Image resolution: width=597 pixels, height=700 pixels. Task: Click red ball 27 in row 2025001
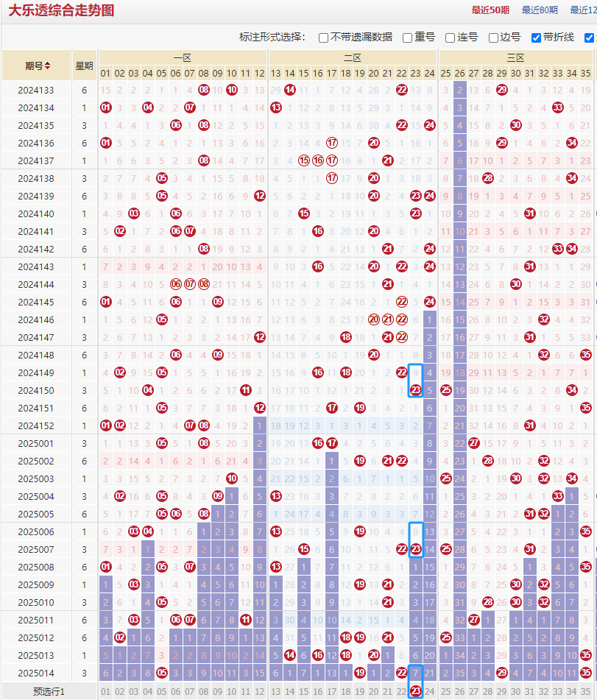(474, 443)
